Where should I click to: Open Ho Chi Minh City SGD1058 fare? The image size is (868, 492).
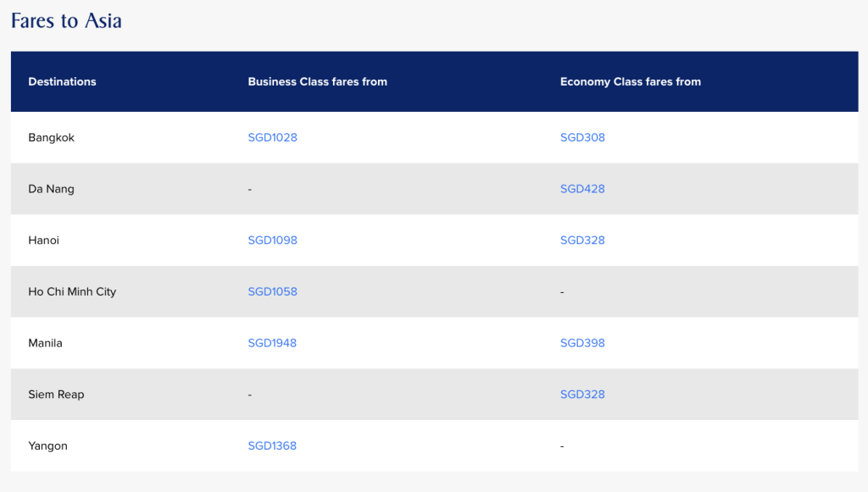[272, 292]
